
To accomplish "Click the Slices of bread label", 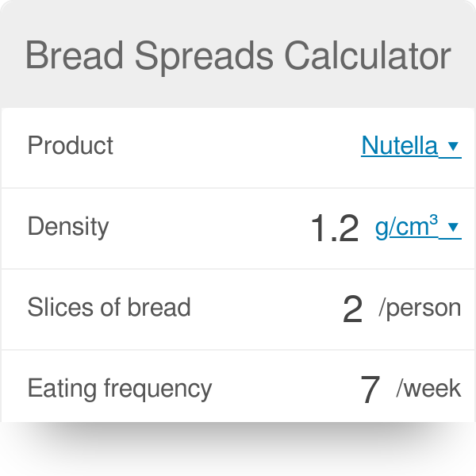I will coord(109,308).
